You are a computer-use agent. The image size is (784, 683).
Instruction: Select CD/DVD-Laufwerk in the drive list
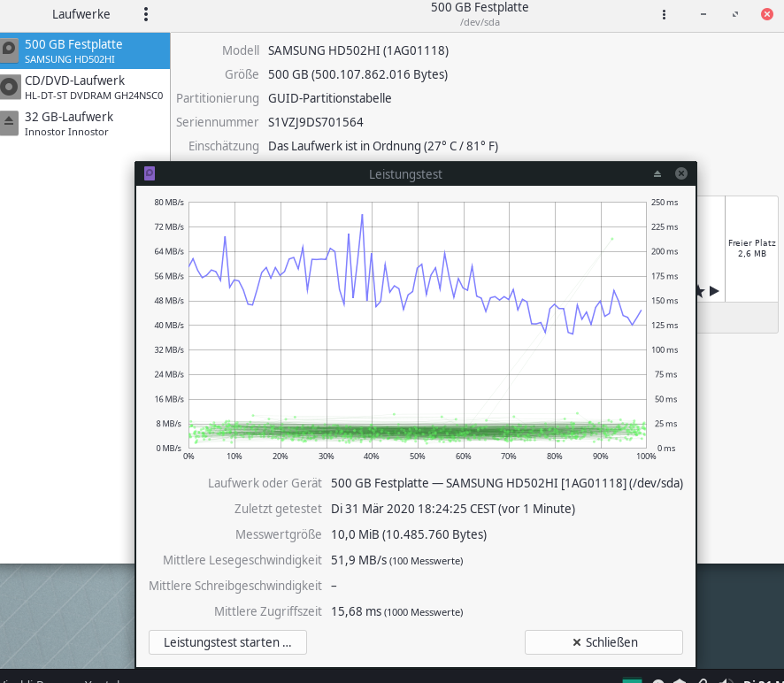(84, 88)
